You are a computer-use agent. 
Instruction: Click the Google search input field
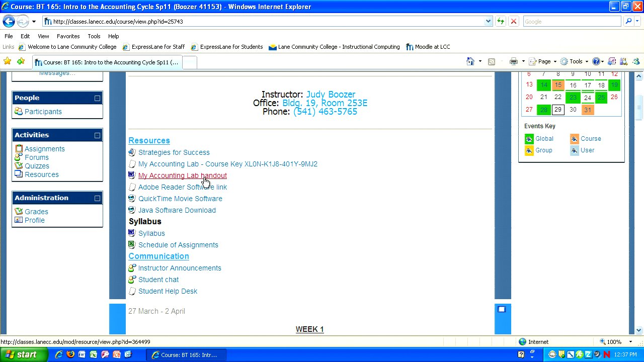(x=572, y=21)
